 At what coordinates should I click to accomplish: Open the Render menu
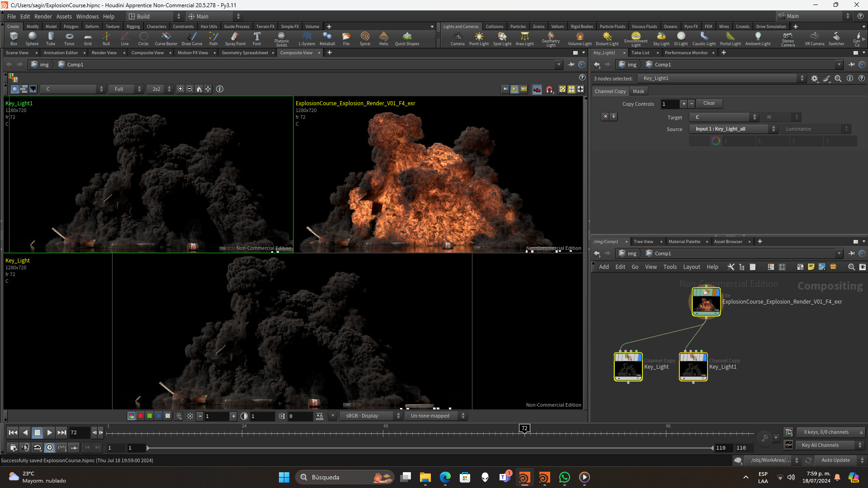click(x=43, y=16)
